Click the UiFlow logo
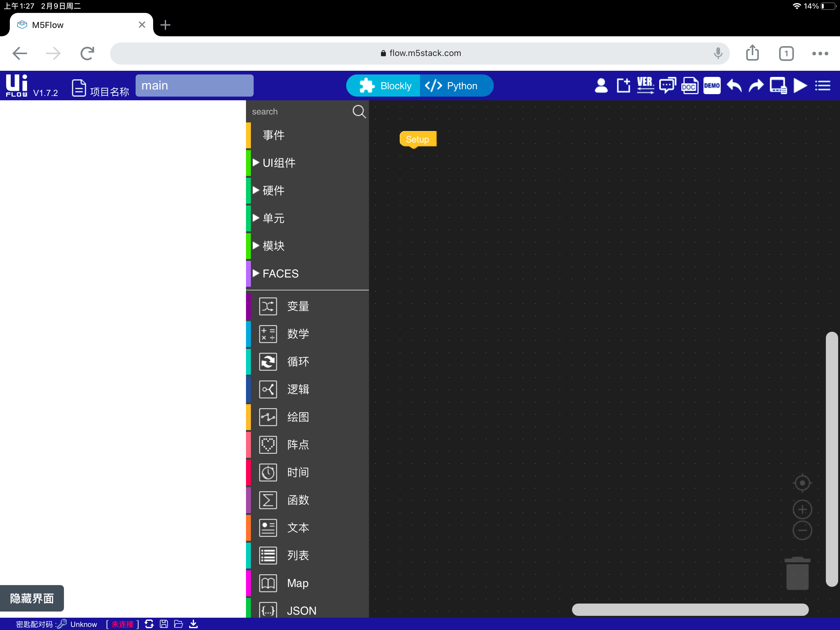840x630 pixels. [x=17, y=86]
